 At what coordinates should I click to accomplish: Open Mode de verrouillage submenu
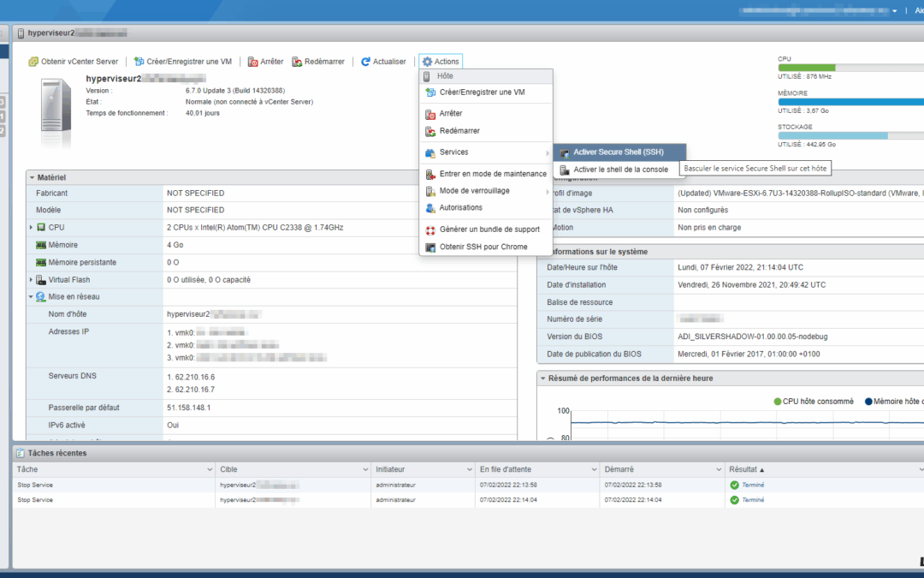[x=486, y=191]
